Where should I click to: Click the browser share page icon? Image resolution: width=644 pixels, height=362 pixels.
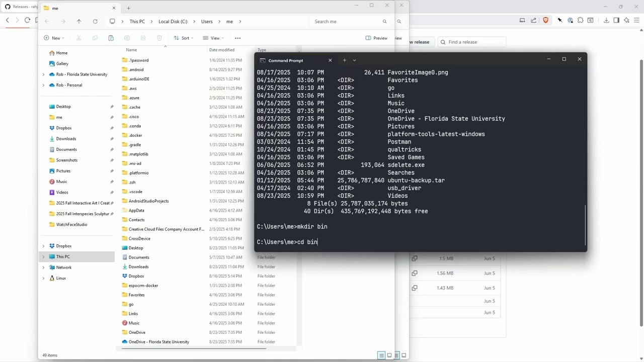click(x=534, y=20)
